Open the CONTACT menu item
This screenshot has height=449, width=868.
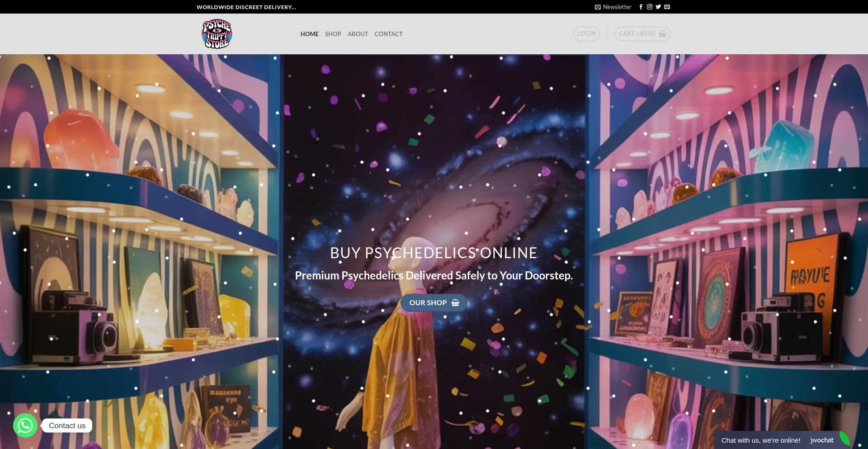[x=389, y=34]
